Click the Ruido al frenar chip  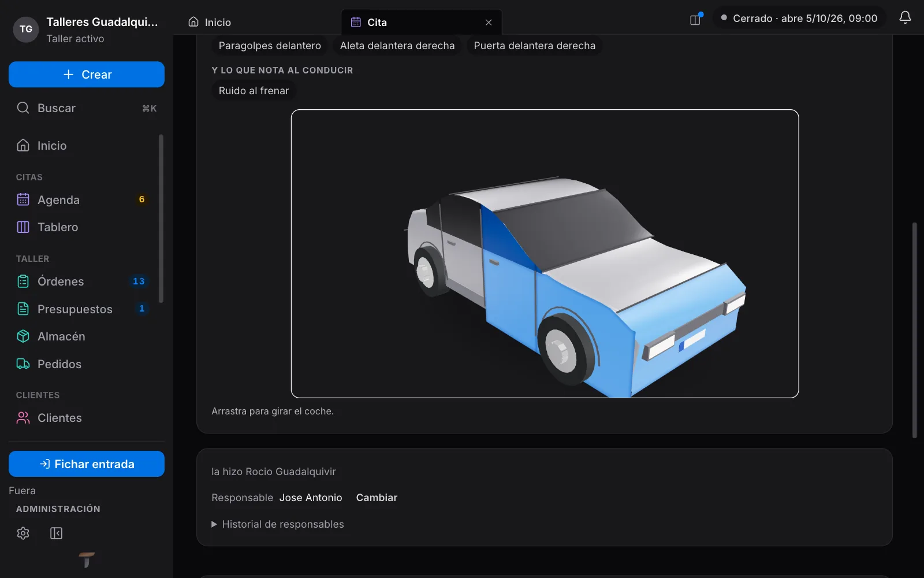[x=254, y=91]
